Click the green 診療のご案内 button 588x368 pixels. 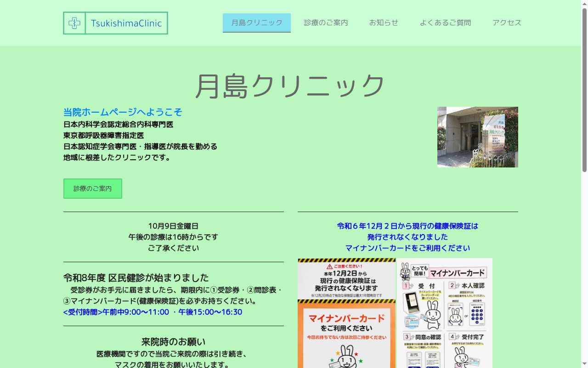coord(93,189)
